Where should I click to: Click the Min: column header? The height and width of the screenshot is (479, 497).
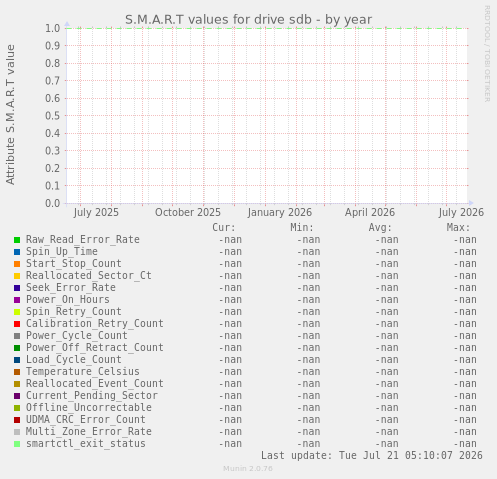[302, 228]
